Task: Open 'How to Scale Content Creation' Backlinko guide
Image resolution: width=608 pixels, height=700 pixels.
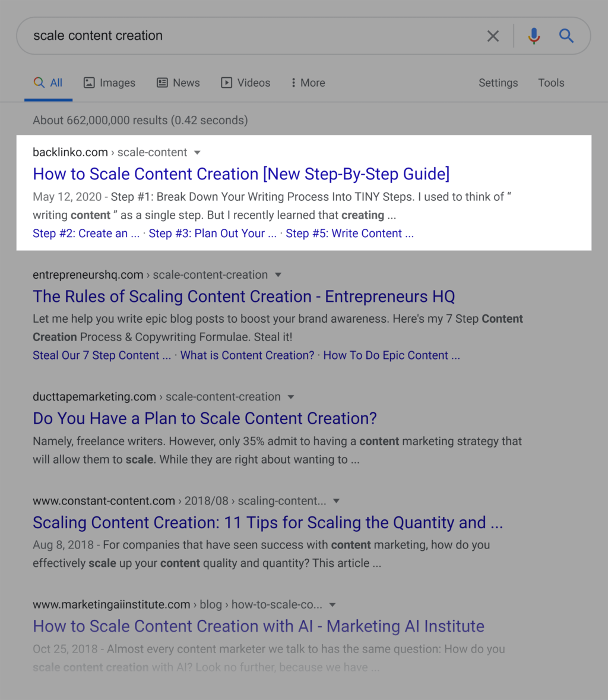Action: 241,174
